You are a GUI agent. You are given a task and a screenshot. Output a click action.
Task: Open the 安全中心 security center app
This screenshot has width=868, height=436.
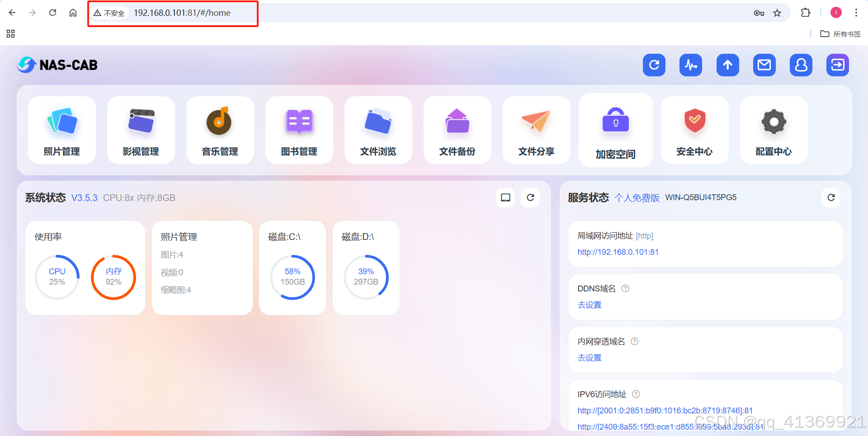coord(695,130)
